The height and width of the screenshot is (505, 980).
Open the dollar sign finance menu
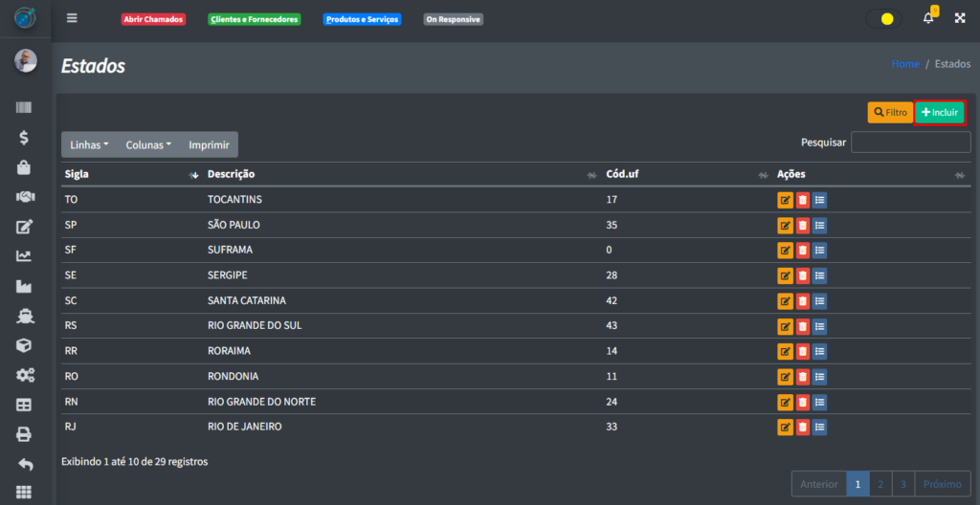[25, 138]
